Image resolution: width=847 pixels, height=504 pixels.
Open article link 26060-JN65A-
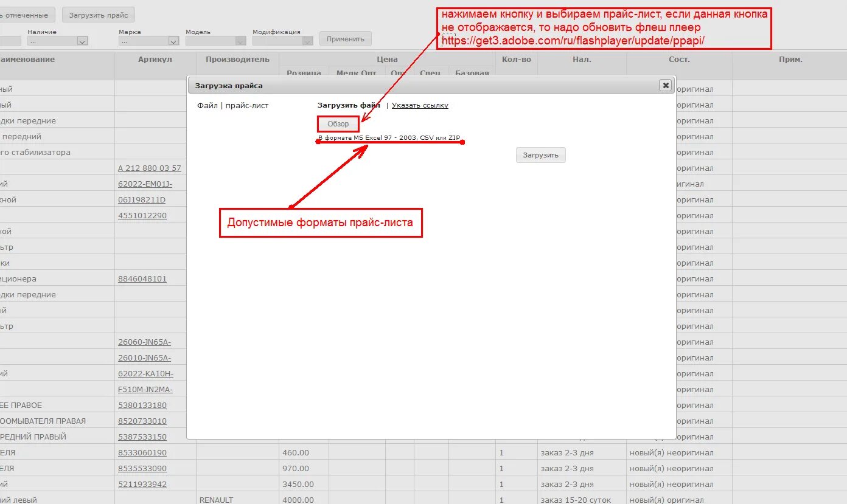pyautogui.click(x=145, y=342)
